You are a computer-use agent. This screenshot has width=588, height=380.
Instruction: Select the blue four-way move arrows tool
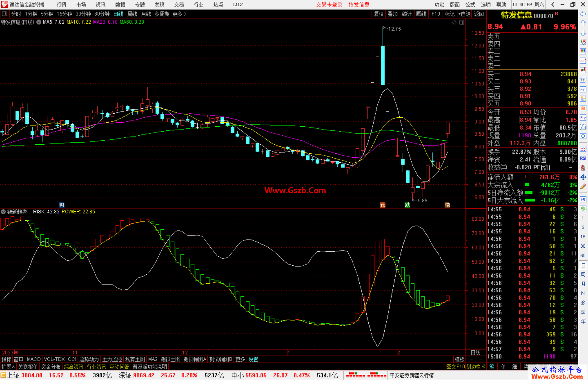pyautogui.click(x=583, y=177)
